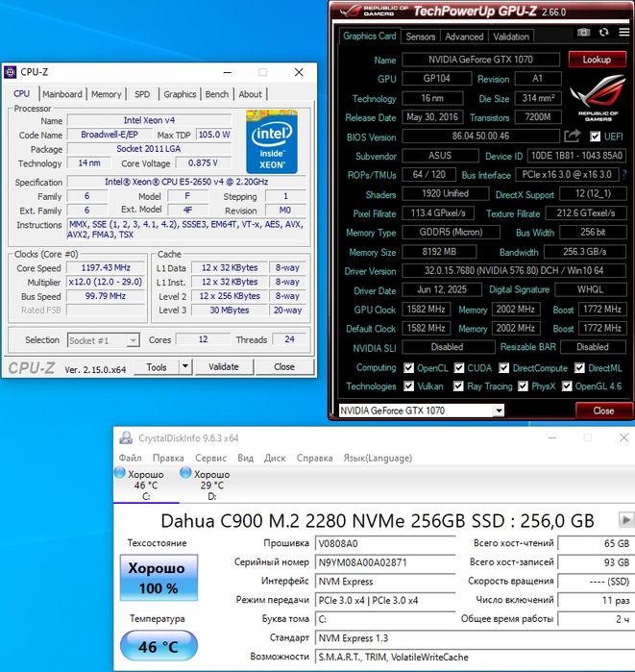
Task: Click the Specification field Xeon E5-2650 v4
Action: tap(186, 182)
